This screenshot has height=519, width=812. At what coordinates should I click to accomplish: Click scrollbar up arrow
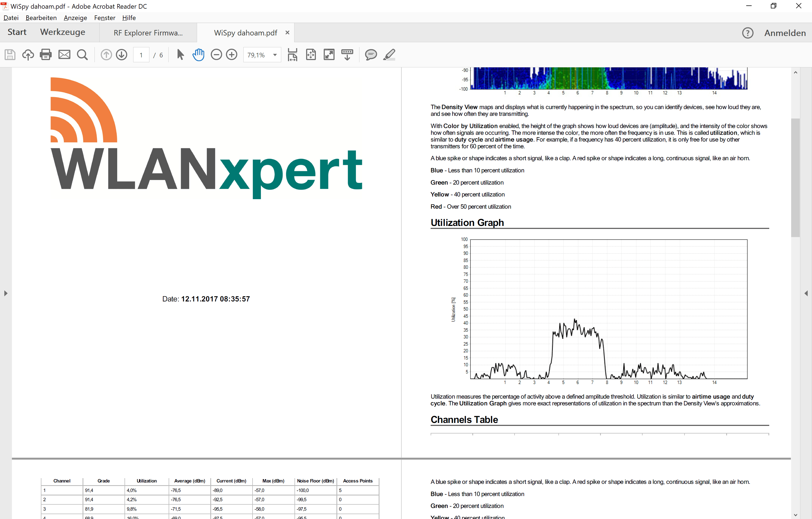tap(795, 73)
